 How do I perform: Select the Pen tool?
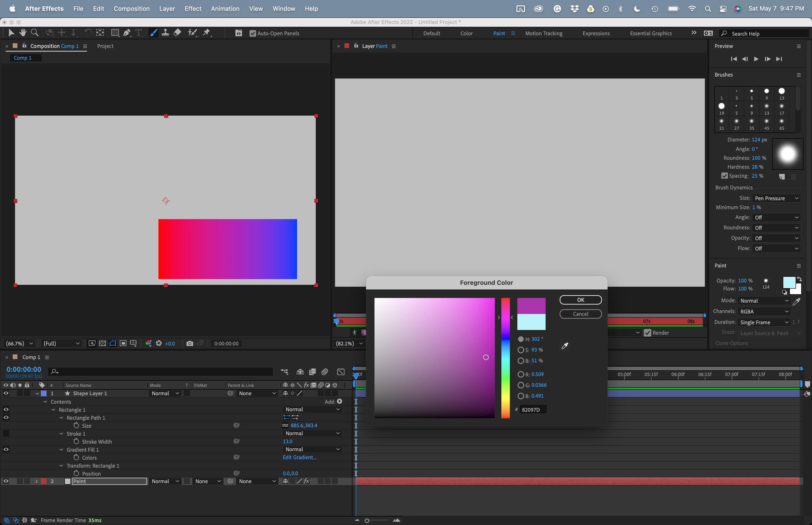127,33
